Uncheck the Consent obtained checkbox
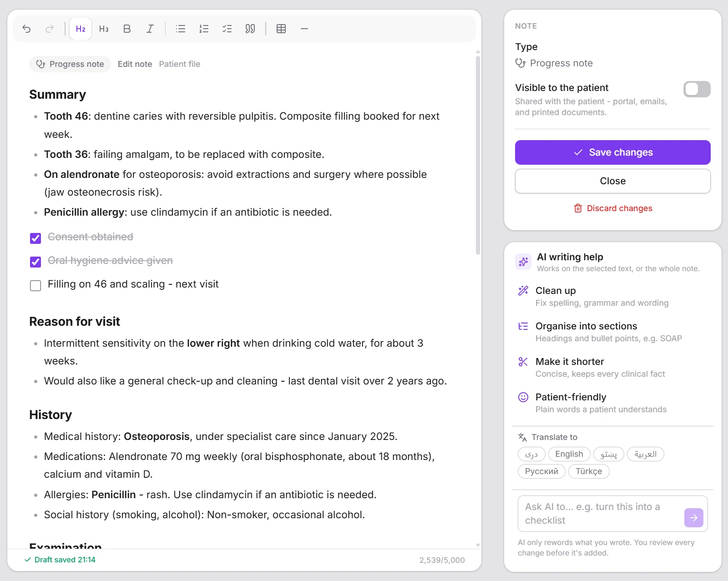 click(x=35, y=238)
